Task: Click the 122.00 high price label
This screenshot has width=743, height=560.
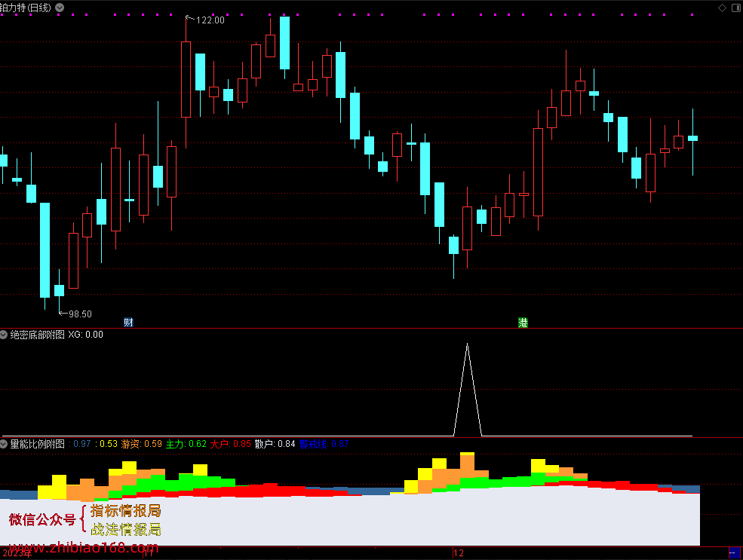Action: pos(210,20)
